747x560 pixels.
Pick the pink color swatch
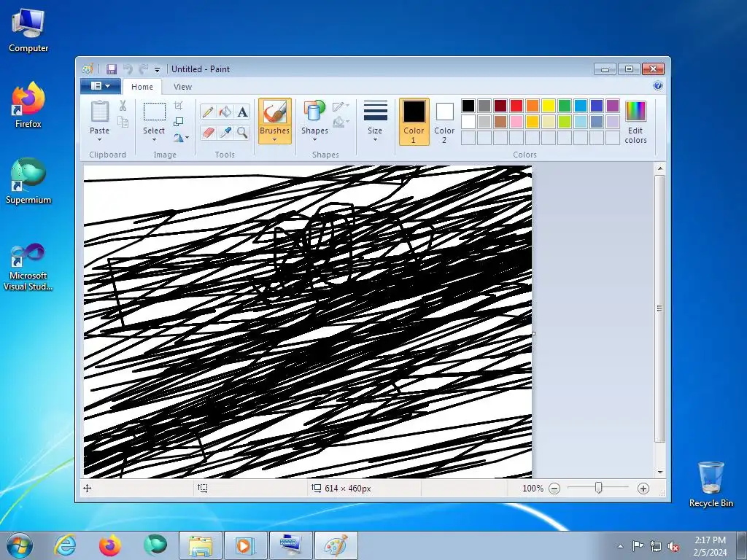click(516, 122)
